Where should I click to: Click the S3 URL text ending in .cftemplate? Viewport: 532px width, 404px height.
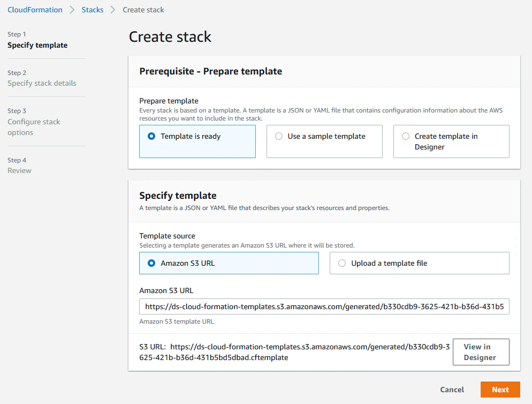[x=294, y=352]
